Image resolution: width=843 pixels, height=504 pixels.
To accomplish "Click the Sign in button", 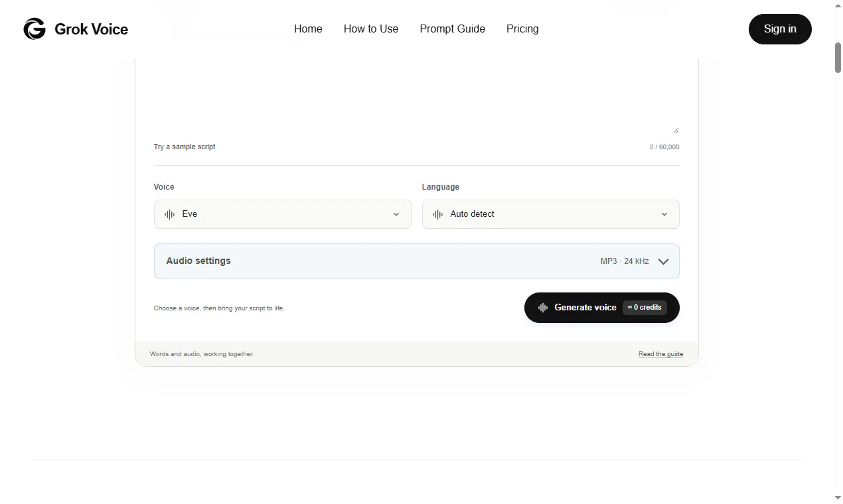I will click(x=780, y=29).
